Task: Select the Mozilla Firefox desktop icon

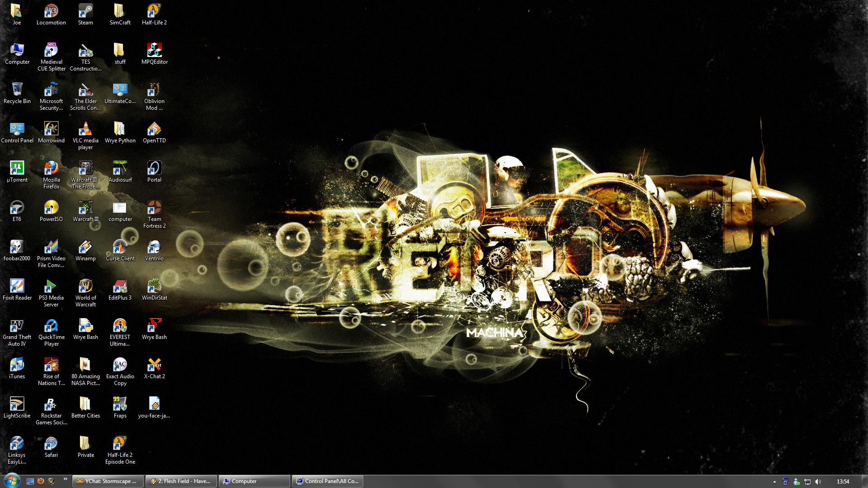Action: 51,169
